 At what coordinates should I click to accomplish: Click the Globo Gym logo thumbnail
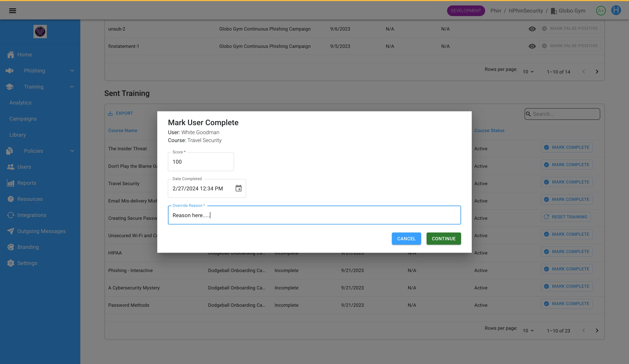(x=40, y=32)
